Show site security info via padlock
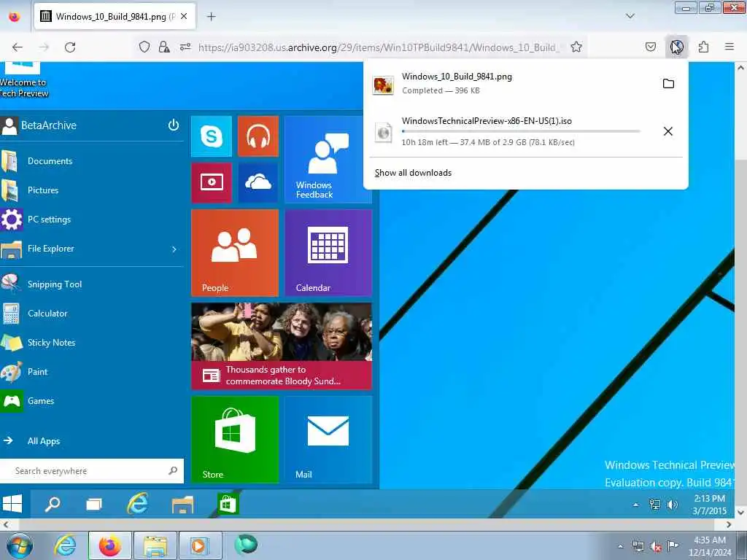The width and height of the screenshot is (747, 560). tap(164, 47)
